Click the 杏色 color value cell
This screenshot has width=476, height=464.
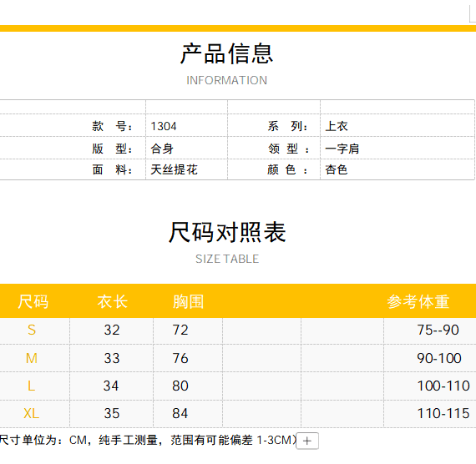(x=397, y=169)
